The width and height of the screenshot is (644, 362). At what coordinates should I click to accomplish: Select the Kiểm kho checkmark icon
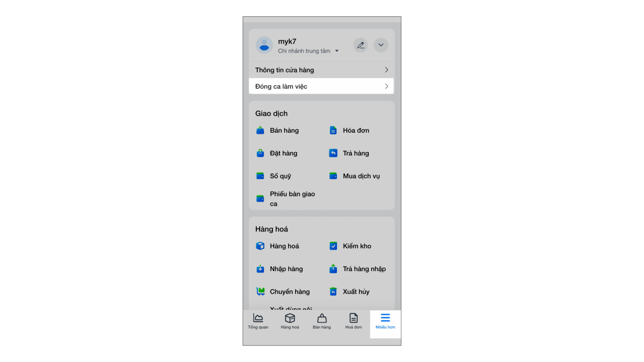click(x=333, y=246)
